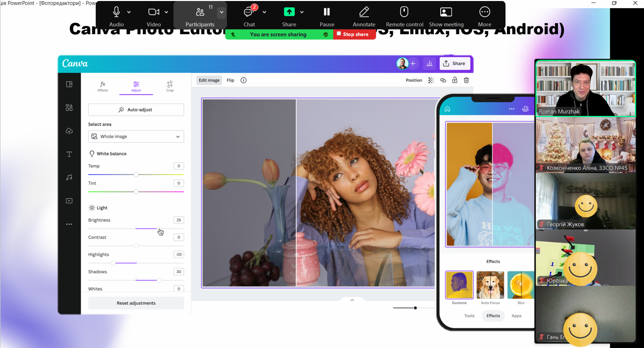Screen dimensions: 644x348
Task: Click the Stop share button
Action: (x=353, y=34)
